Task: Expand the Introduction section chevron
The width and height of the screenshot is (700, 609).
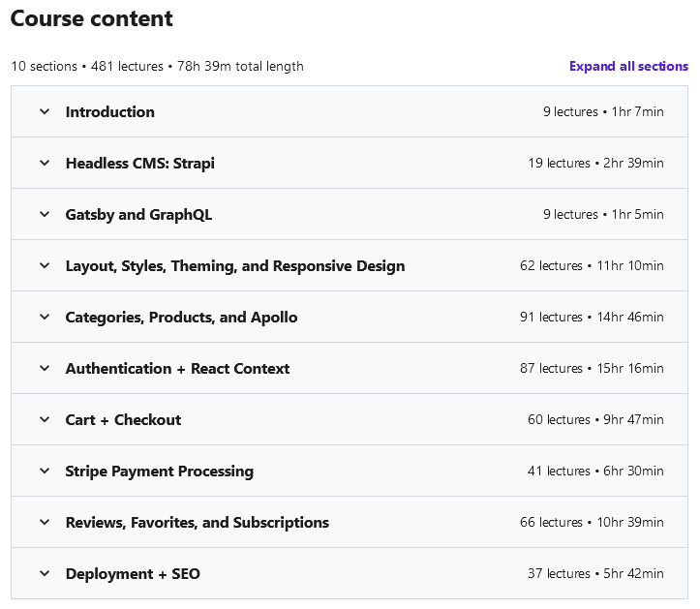Action: [45, 111]
